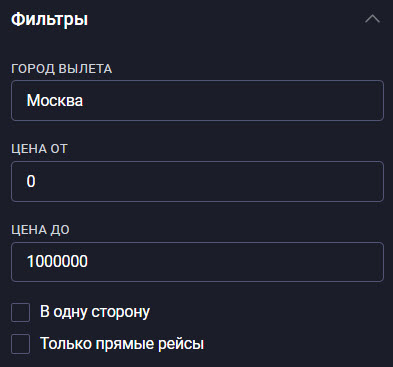Toggle the one-way flight option box
The height and width of the screenshot is (367, 393).
click(21, 312)
